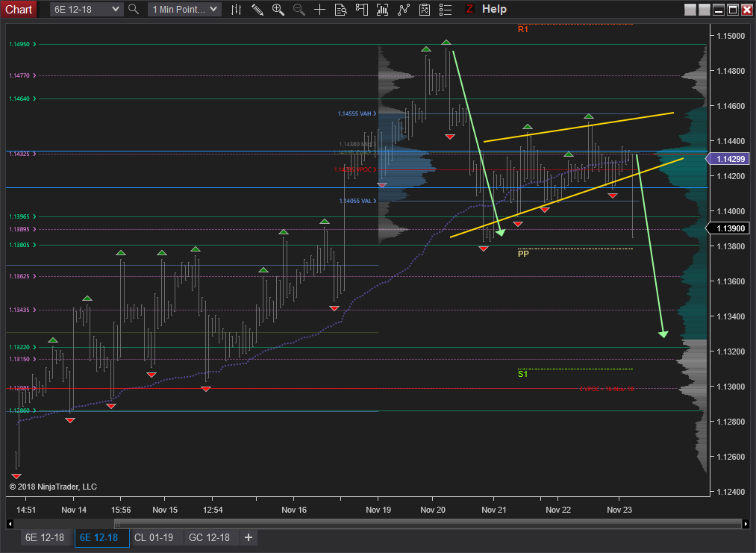The width and height of the screenshot is (756, 553).
Task: Open the chart trader icon
Action: pyautogui.click(x=362, y=9)
